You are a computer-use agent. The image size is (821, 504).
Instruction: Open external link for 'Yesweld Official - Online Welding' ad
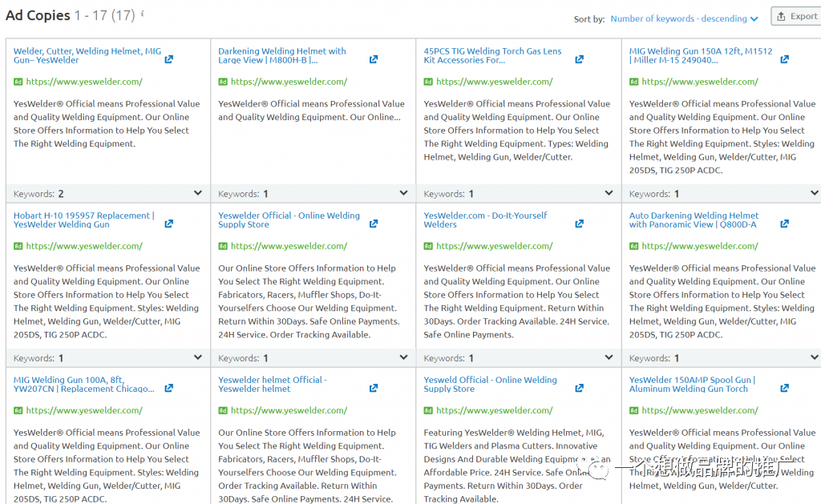(579, 388)
